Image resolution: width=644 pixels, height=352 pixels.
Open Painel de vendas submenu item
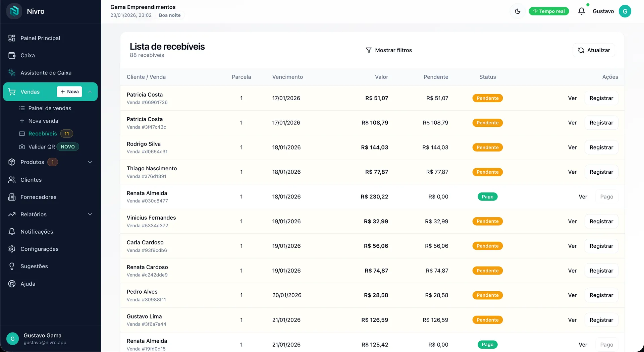pos(50,108)
